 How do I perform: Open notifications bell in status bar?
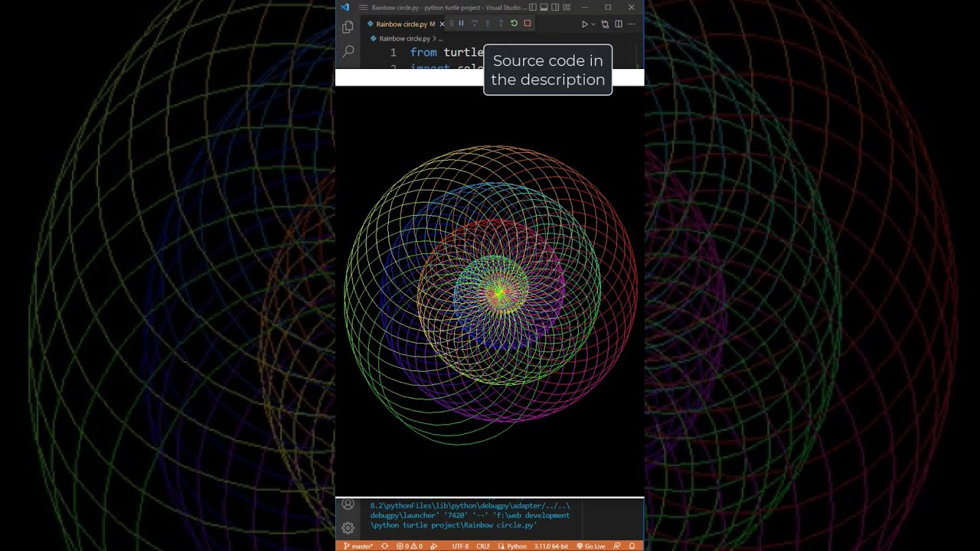pos(632,546)
